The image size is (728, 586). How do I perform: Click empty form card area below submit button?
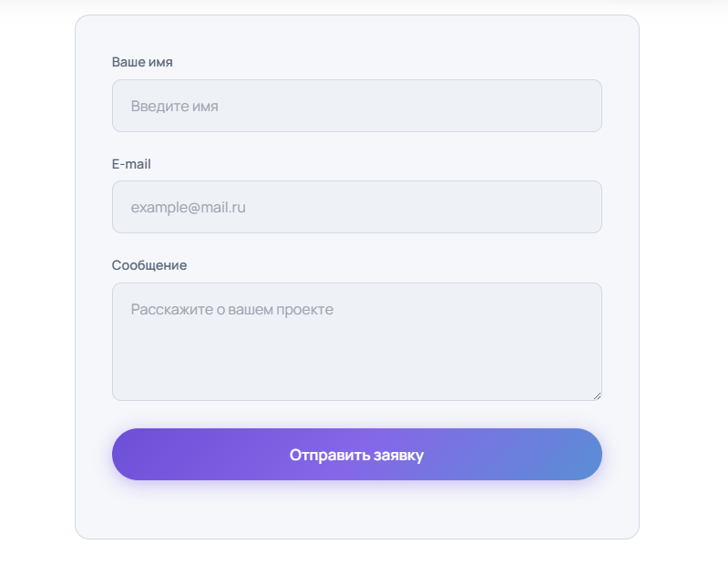[x=356, y=510]
